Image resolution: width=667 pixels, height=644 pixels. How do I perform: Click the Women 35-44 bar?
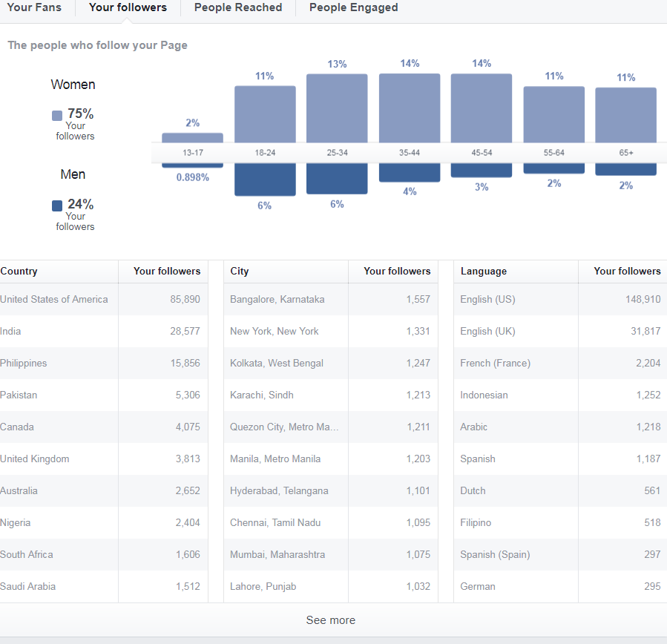click(410, 108)
